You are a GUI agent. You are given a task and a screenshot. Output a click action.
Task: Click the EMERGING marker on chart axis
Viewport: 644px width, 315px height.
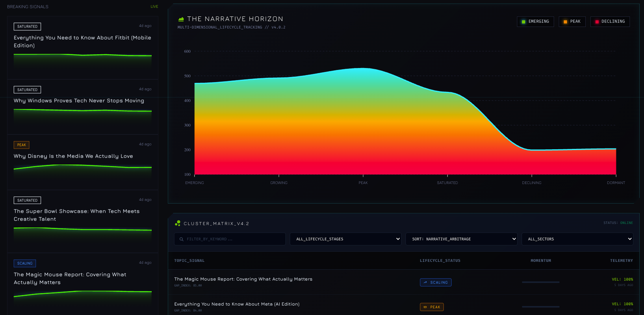195,183
